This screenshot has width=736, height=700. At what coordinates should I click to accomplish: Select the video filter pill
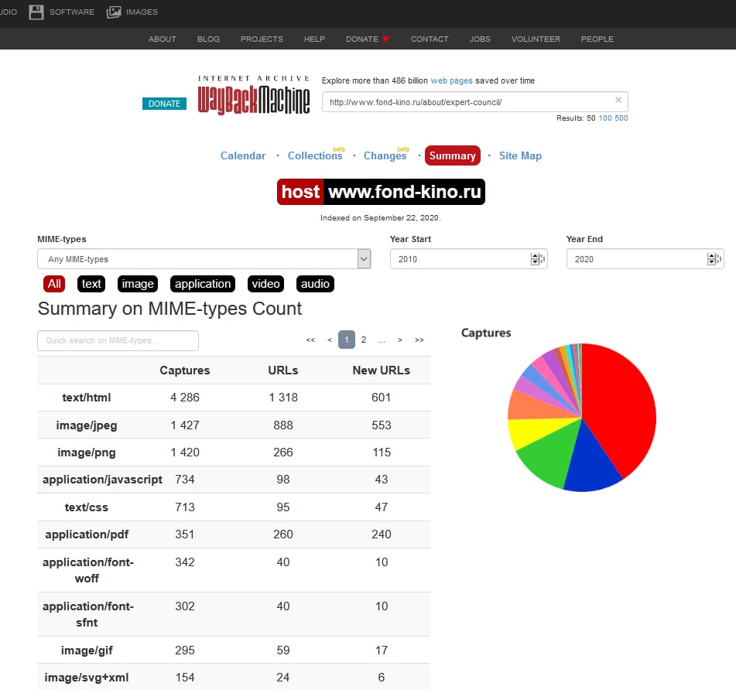[265, 284]
